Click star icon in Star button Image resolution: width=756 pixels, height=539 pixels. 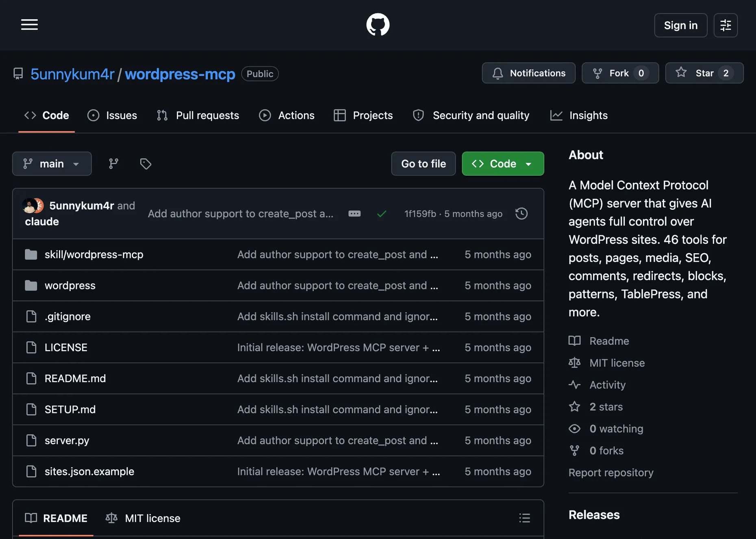pyautogui.click(x=681, y=73)
